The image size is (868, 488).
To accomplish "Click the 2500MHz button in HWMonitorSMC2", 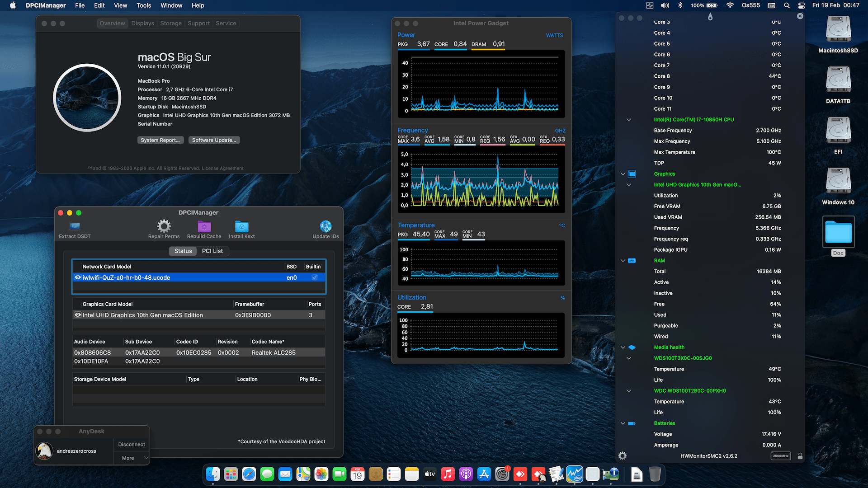I will (781, 456).
